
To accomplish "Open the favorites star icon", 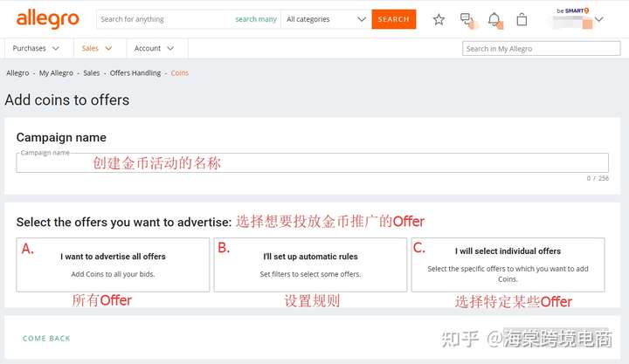I will click(439, 19).
